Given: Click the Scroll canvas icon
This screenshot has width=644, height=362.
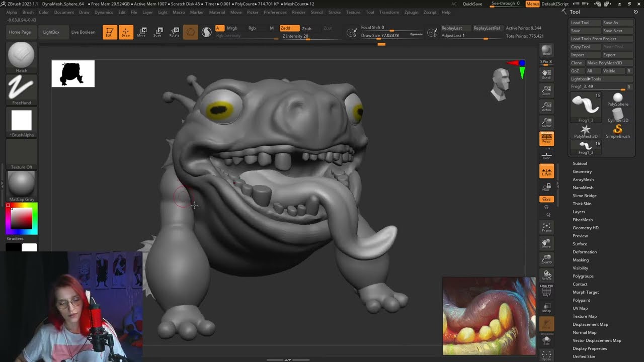Looking at the screenshot, I should pyautogui.click(x=546, y=74).
